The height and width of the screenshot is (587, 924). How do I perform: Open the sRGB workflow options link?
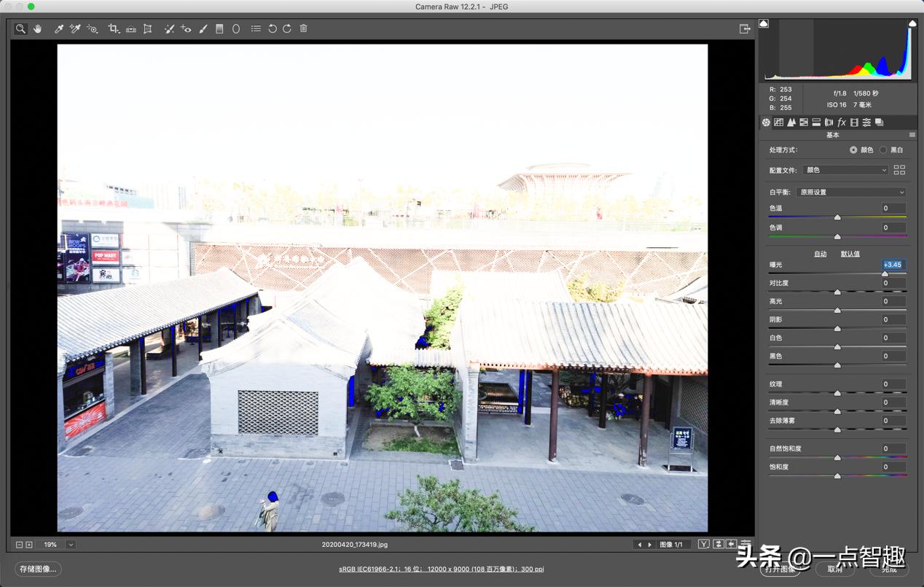pos(441,569)
